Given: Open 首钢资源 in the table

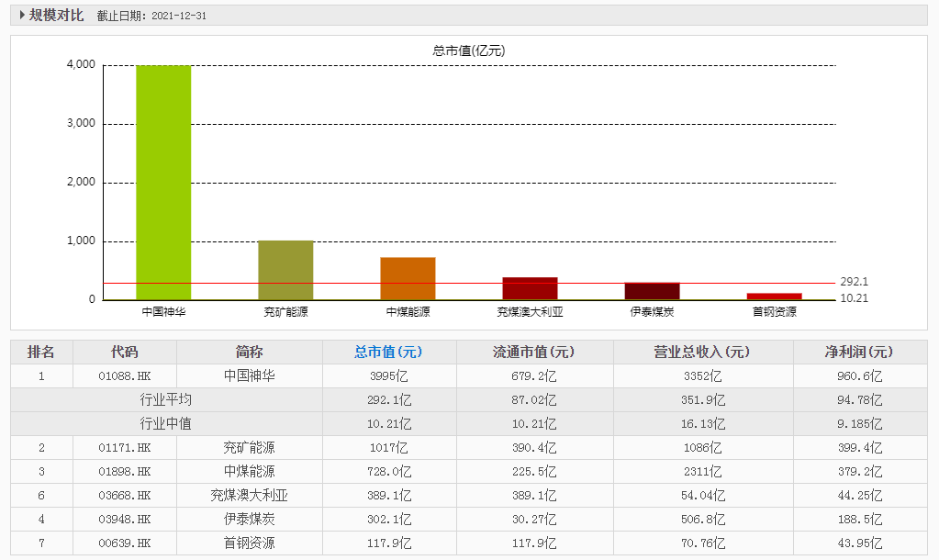Looking at the screenshot, I should pos(249,543).
